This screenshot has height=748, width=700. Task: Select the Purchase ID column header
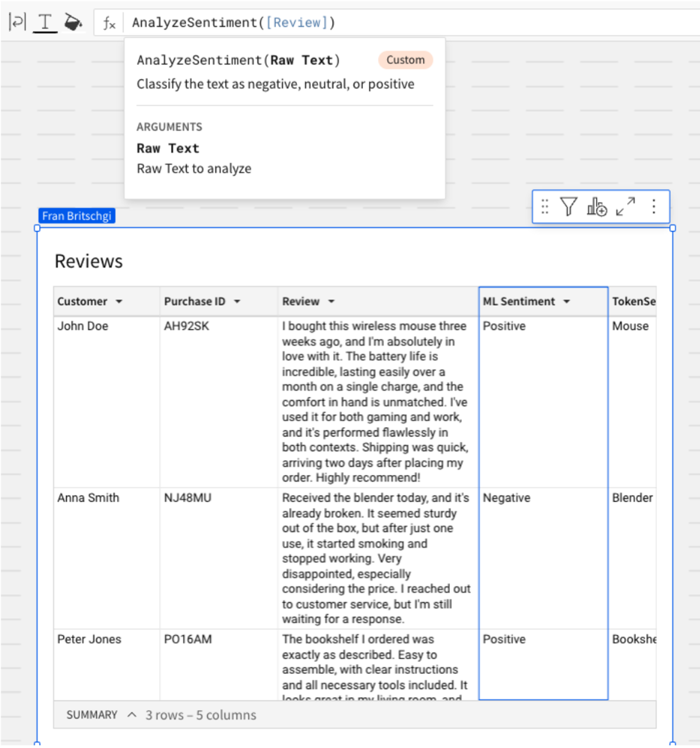(x=219, y=301)
